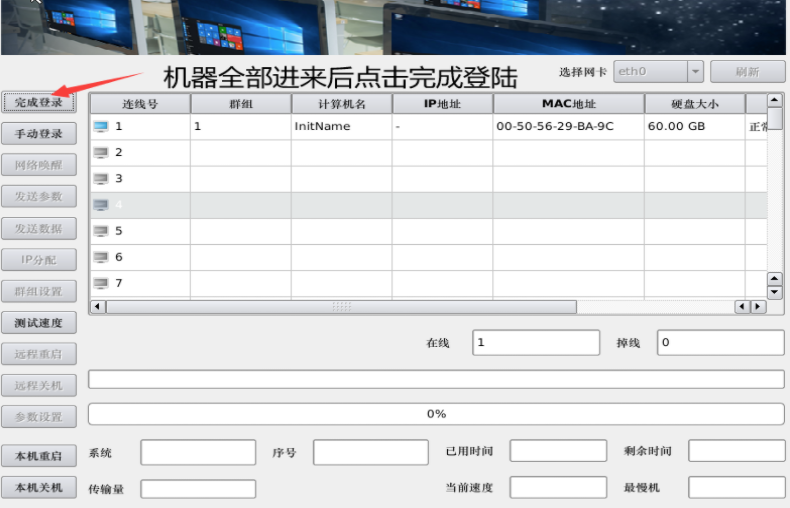Click the monitor icon in row 6
Image resolution: width=790 pixels, height=508 pixels.
point(101,257)
